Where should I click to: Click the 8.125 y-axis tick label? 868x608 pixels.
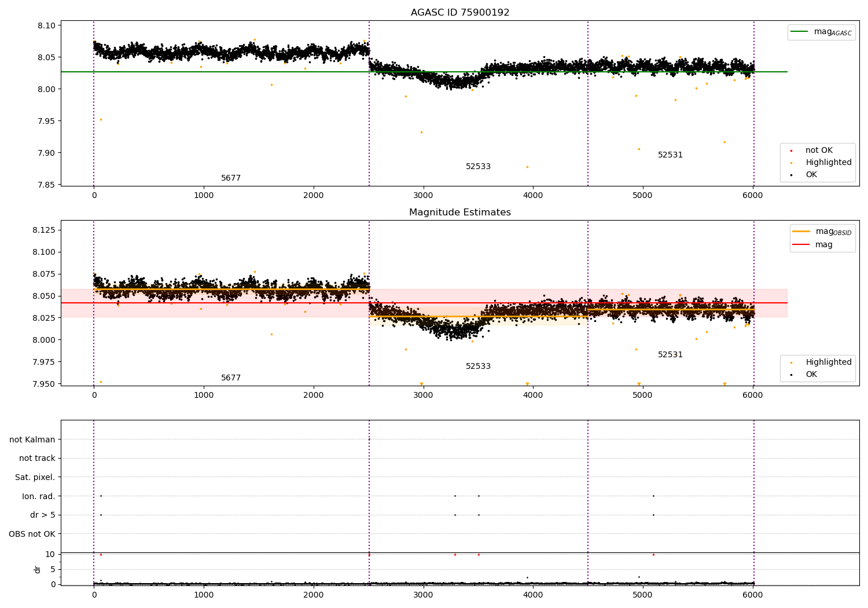(44, 230)
